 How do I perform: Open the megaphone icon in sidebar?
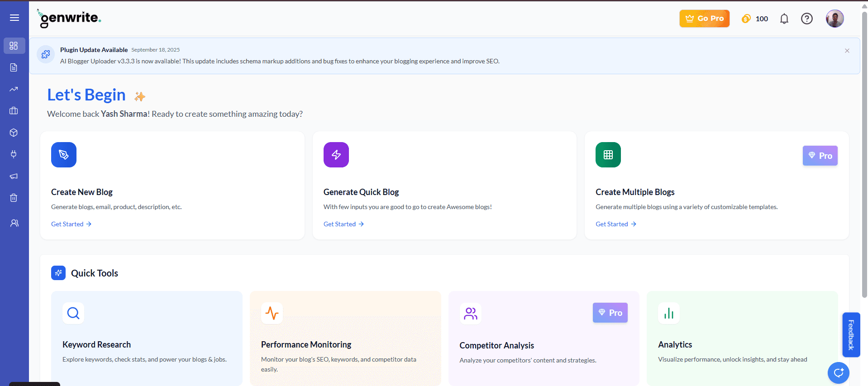(14, 176)
